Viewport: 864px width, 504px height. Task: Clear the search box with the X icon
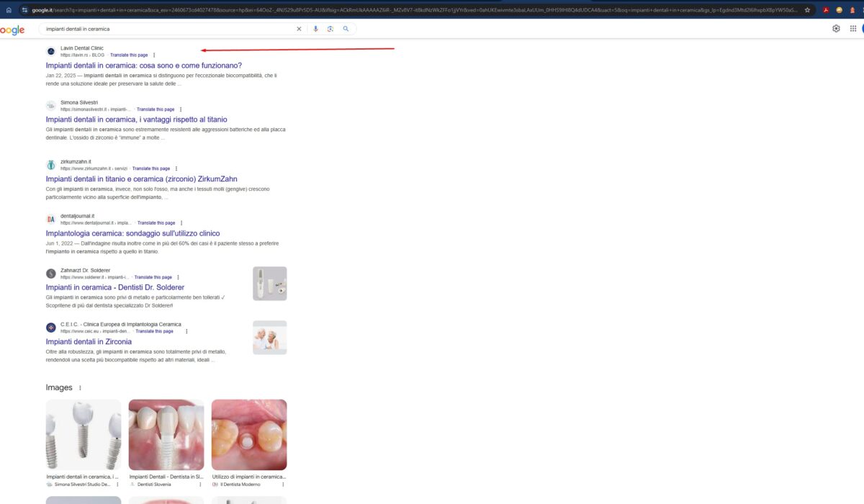pos(300,29)
